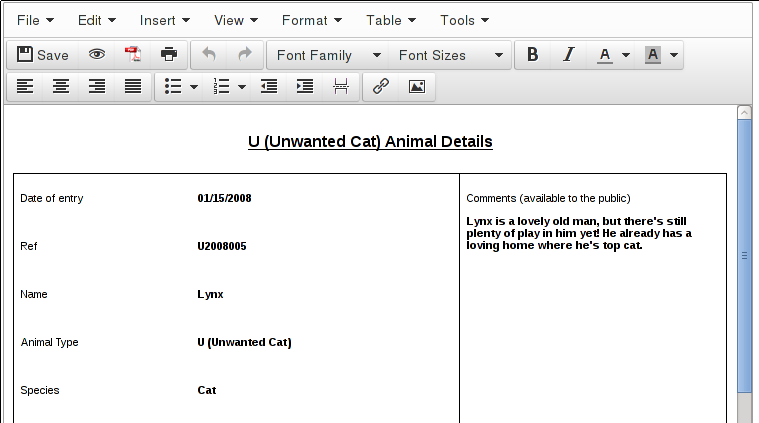The width and height of the screenshot is (759, 423).
Task: Click the Preview eye icon
Action: coord(97,55)
